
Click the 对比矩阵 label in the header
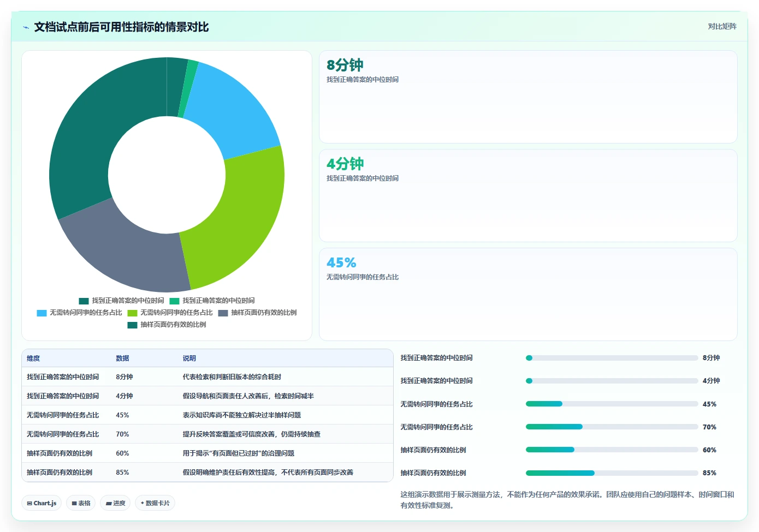tap(722, 26)
